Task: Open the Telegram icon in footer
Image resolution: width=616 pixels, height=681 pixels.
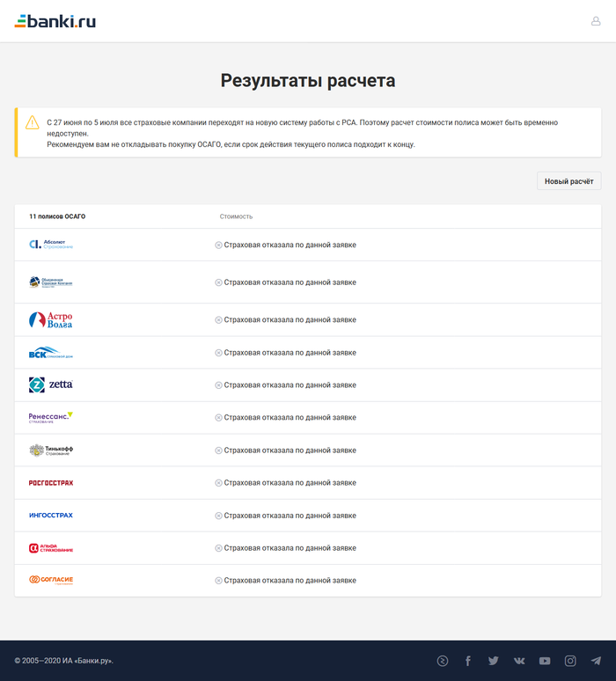Action: pyautogui.click(x=596, y=661)
